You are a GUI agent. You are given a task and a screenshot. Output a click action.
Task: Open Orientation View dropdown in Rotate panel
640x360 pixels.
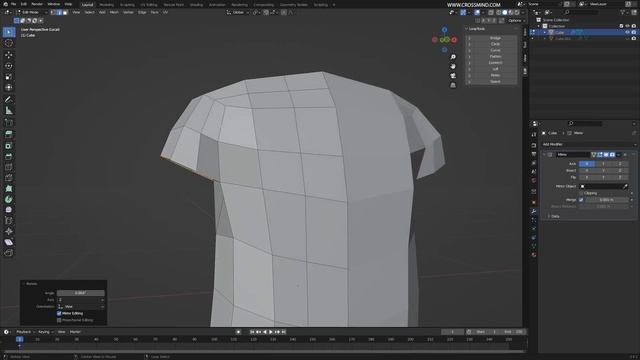81,307
